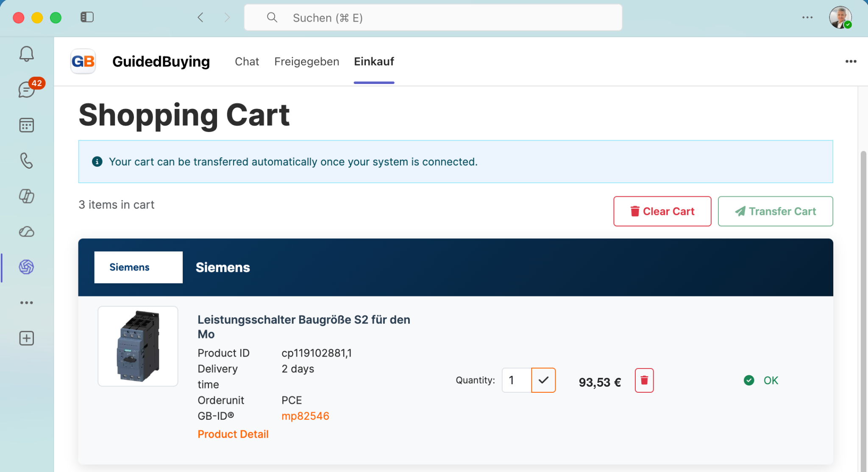Viewport: 868px width, 472px height.
Task: Select the Einkauf tab
Action: [374, 61]
